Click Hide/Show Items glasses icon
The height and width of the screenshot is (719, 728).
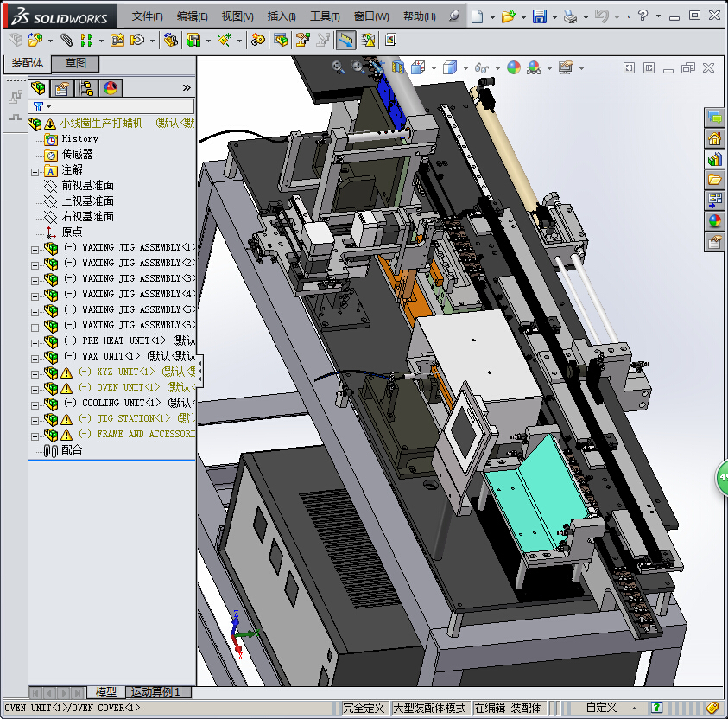[x=482, y=68]
